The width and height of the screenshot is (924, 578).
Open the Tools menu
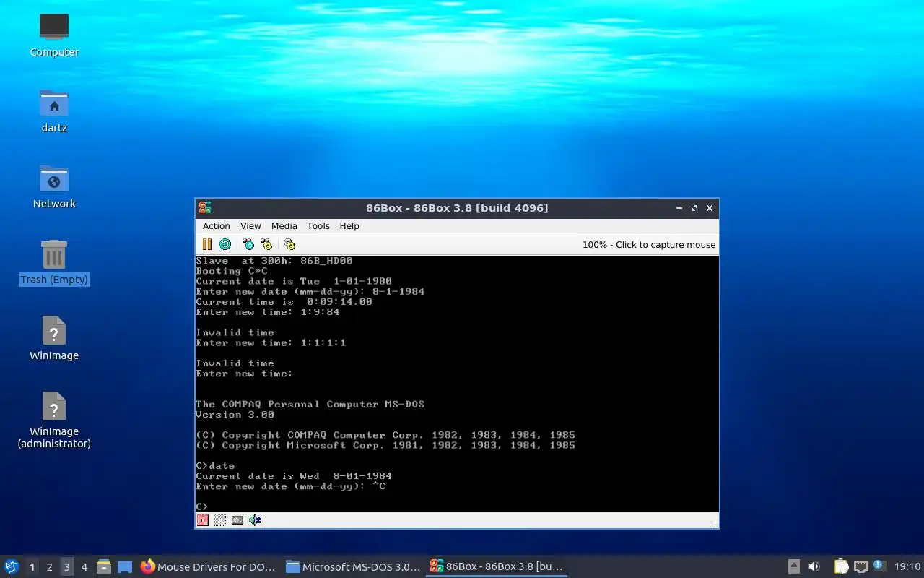[318, 226]
